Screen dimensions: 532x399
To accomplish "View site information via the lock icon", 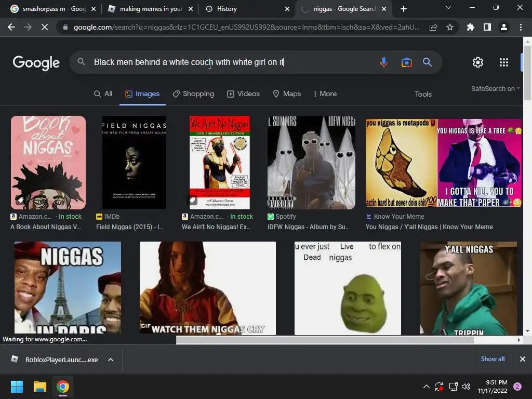I will (x=65, y=27).
